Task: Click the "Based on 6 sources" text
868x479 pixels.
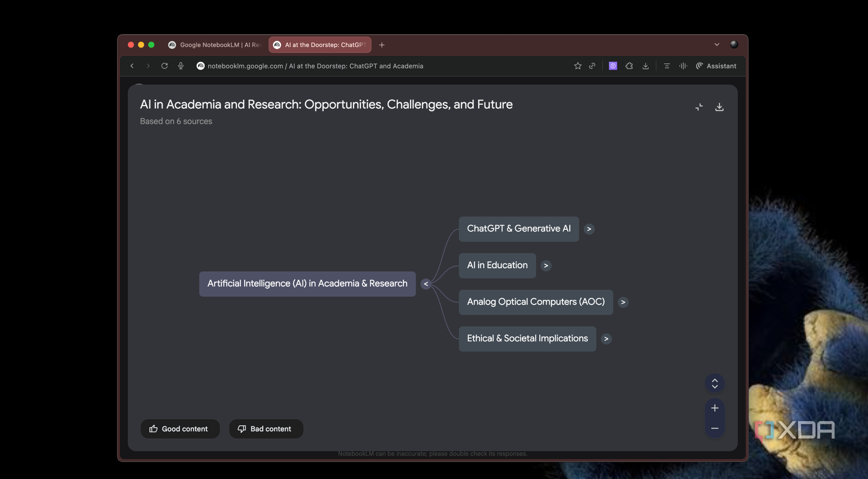Action: (176, 121)
